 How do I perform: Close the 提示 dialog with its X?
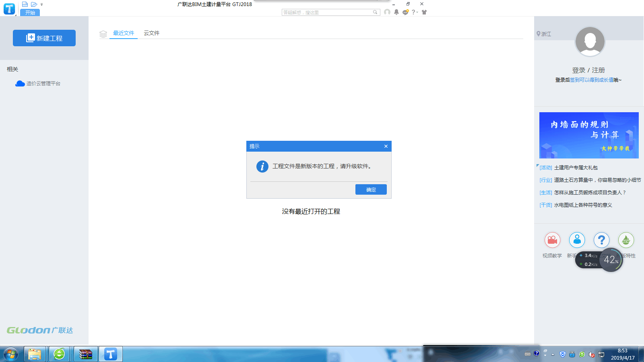[386, 146]
